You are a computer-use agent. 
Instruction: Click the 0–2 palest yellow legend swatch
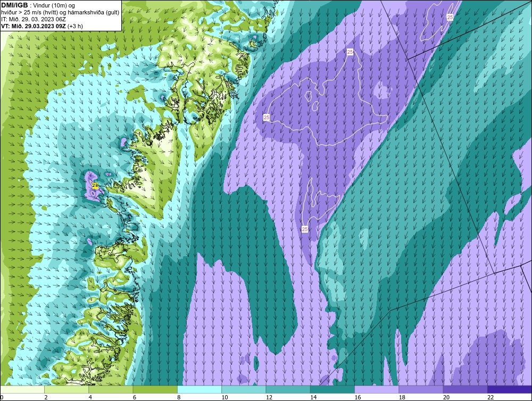point(22,389)
